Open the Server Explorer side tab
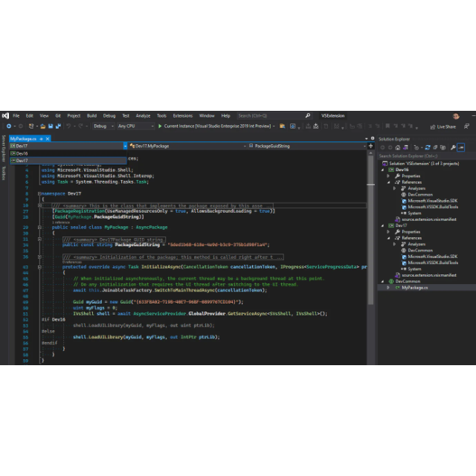 (x=4, y=149)
